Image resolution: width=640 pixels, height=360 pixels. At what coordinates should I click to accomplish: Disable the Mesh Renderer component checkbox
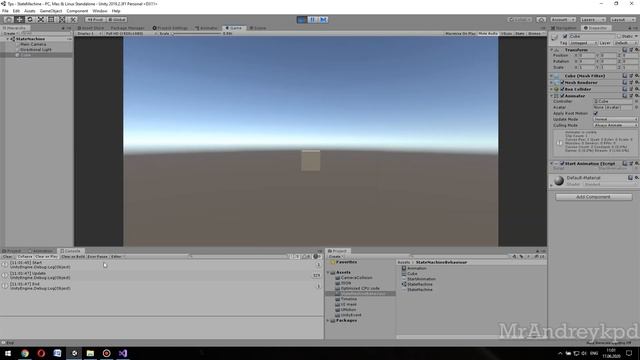(562, 82)
